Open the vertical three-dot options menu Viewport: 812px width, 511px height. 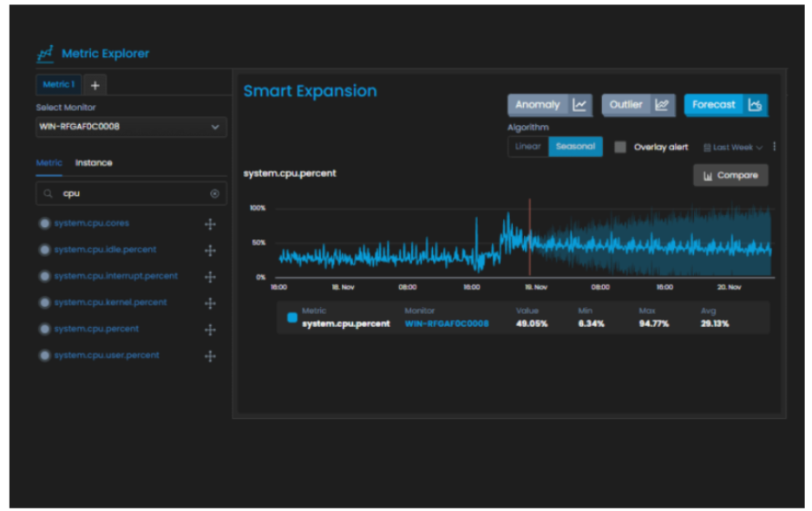(774, 147)
